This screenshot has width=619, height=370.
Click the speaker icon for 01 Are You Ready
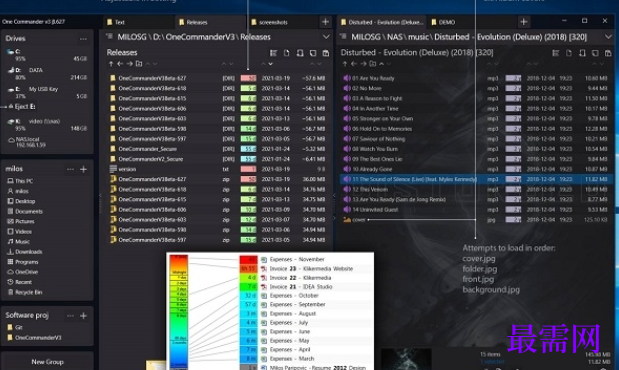(347, 78)
